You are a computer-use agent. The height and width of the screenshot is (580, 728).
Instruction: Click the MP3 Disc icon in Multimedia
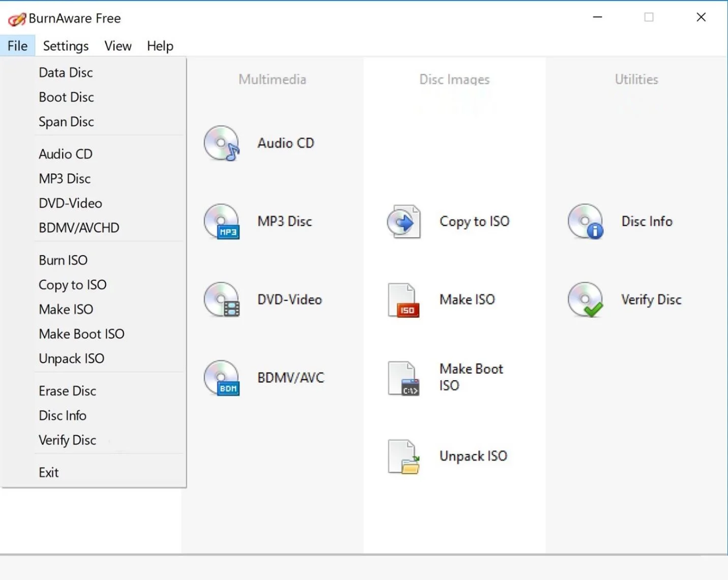[x=222, y=222]
